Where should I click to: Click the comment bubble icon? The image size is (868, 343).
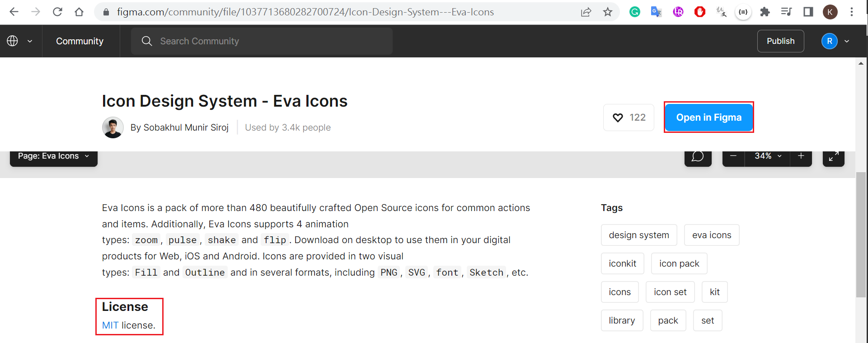click(x=698, y=156)
